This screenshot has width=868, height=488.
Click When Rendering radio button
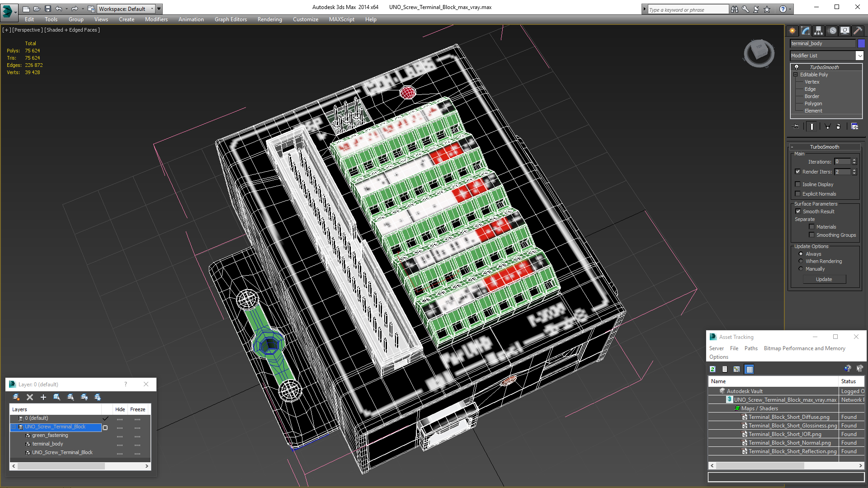[801, 262]
